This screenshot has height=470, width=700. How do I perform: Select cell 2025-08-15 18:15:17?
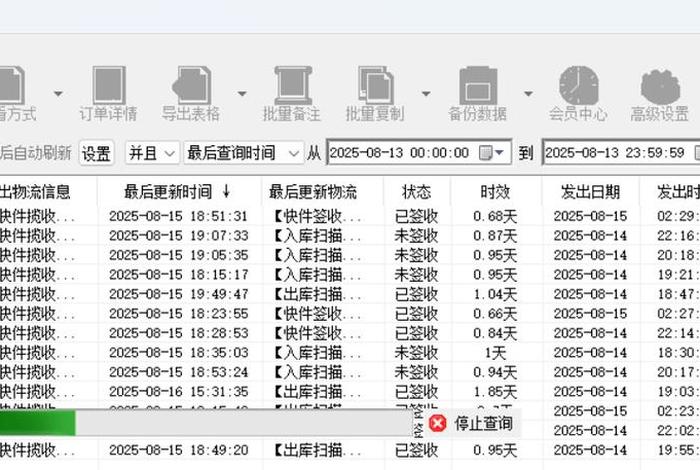point(178,275)
